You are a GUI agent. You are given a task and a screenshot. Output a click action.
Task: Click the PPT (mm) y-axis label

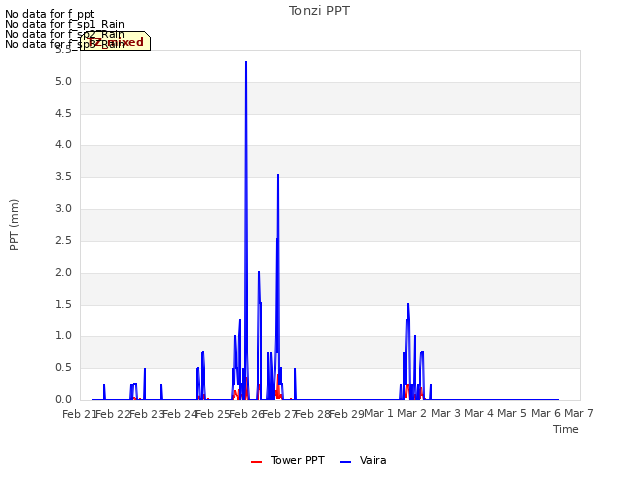(x=14, y=224)
